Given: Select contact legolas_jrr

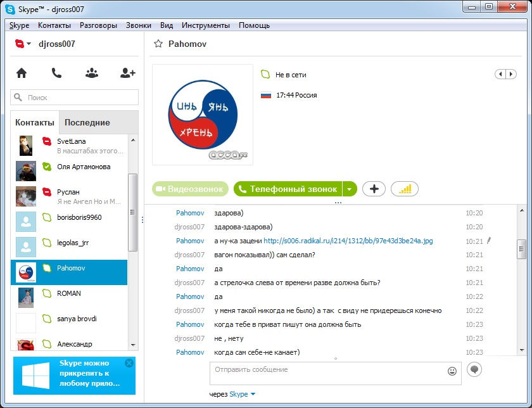Looking at the screenshot, I should click(x=69, y=247).
